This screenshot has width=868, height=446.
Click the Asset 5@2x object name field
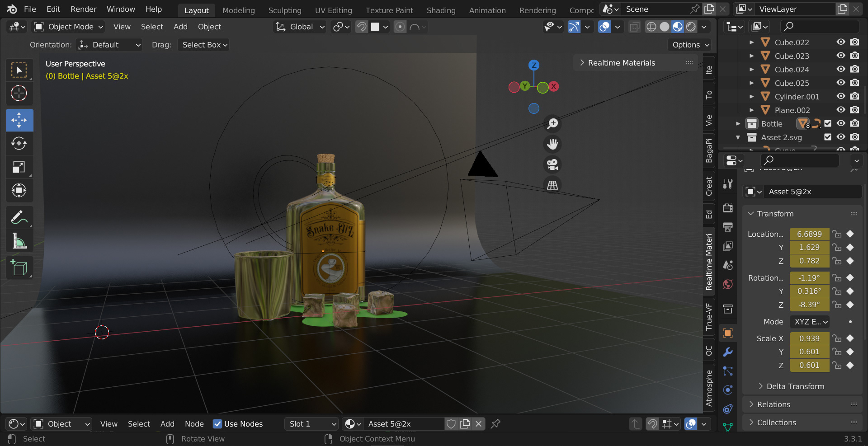coord(813,192)
